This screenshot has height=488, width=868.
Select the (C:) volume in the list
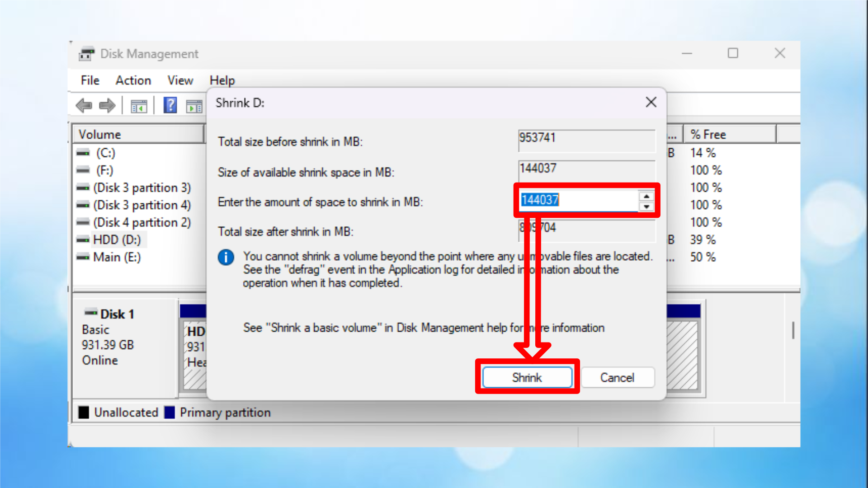pos(106,153)
